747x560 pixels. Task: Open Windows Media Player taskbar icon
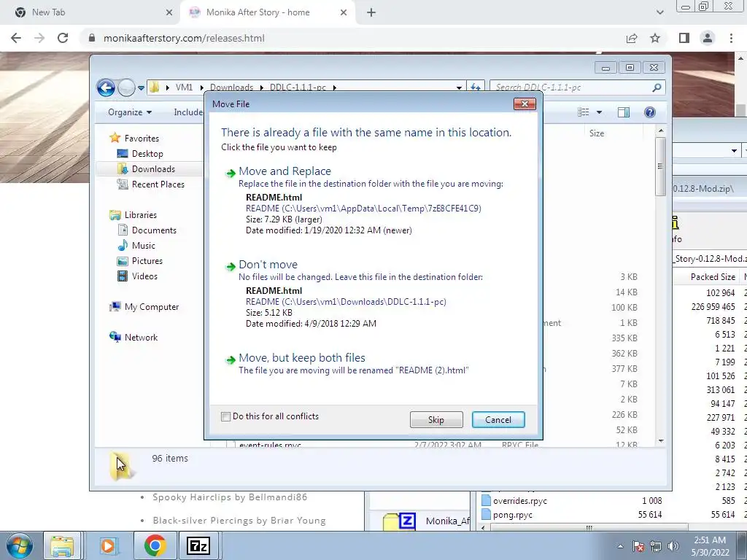[108, 545]
